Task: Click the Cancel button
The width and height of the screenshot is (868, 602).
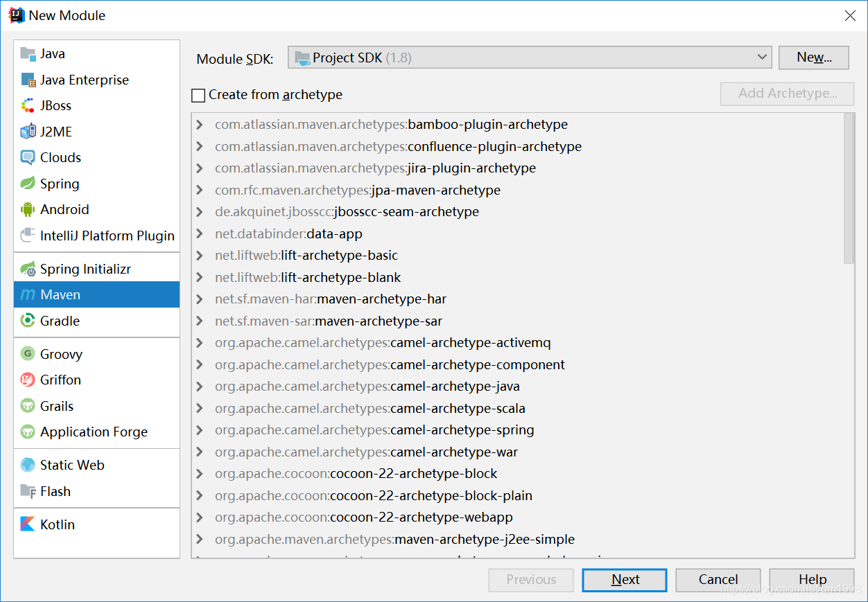Action: [718, 580]
